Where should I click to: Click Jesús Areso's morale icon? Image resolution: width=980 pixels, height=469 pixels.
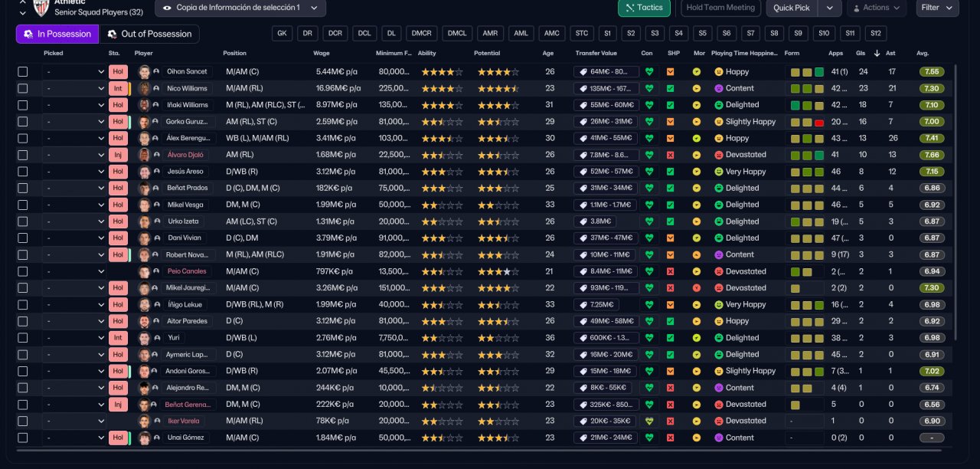click(x=697, y=172)
